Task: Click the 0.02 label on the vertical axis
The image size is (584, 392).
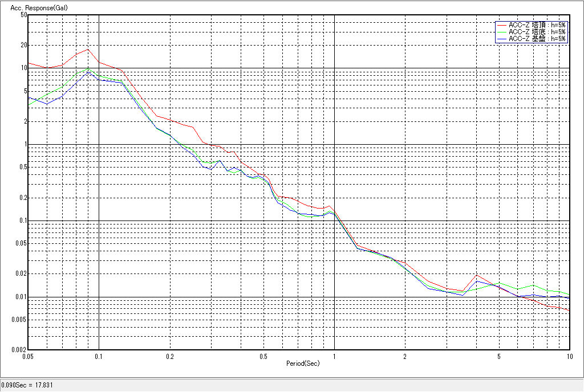Action: (22, 274)
